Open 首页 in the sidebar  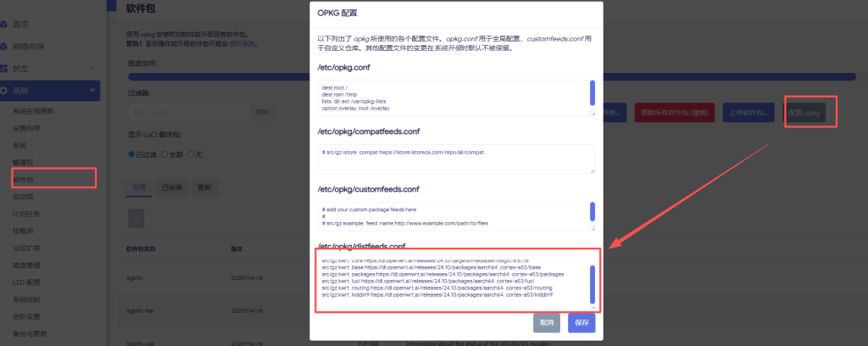click(20, 25)
